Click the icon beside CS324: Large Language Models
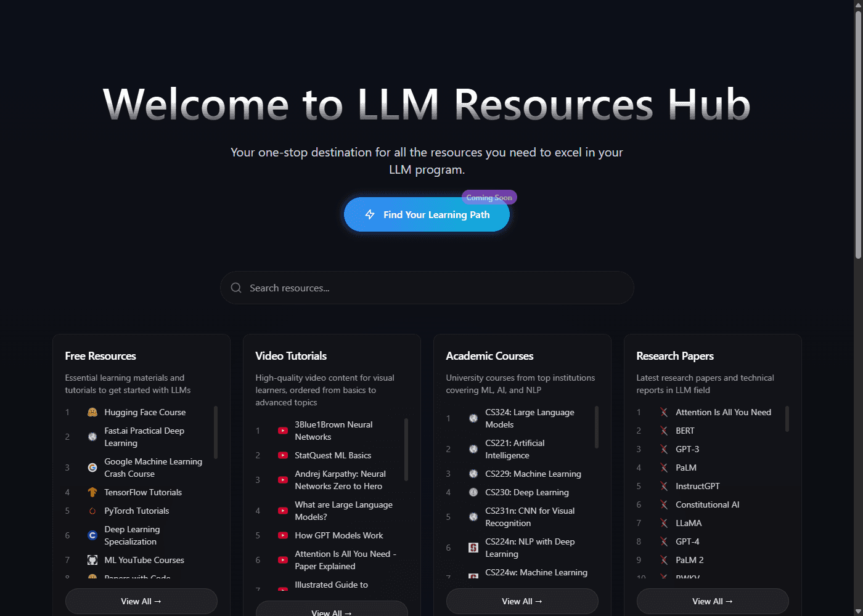 click(473, 418)
